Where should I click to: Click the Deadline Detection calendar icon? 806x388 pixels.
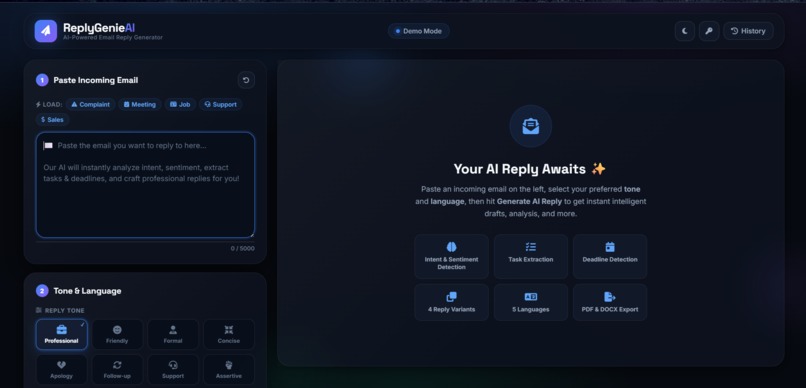610,247
